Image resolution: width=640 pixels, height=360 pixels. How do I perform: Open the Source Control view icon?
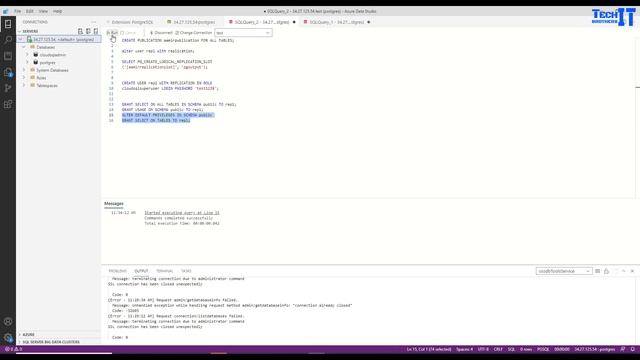click(x=8, y=88)
